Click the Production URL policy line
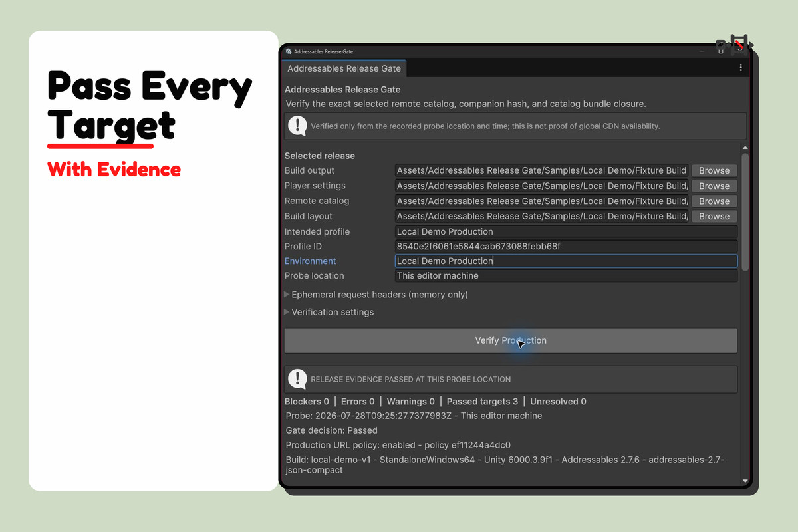 click(x=398, y=445)
